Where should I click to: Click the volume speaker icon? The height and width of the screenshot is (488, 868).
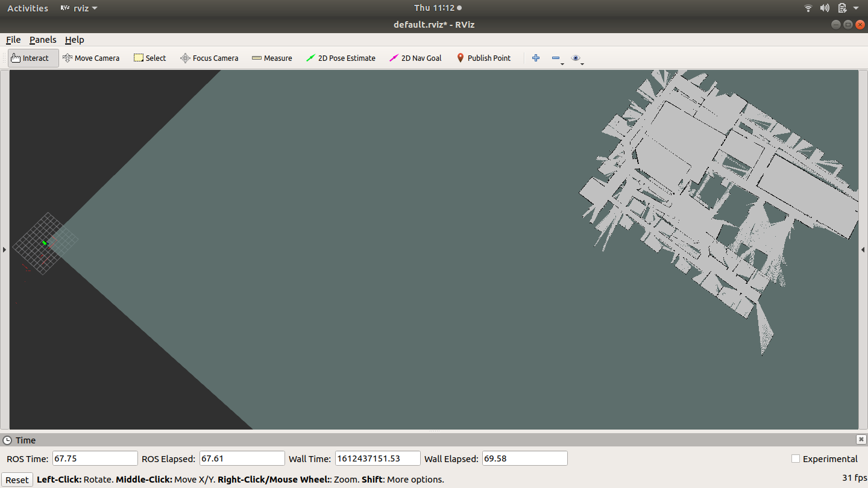(825, 8)
